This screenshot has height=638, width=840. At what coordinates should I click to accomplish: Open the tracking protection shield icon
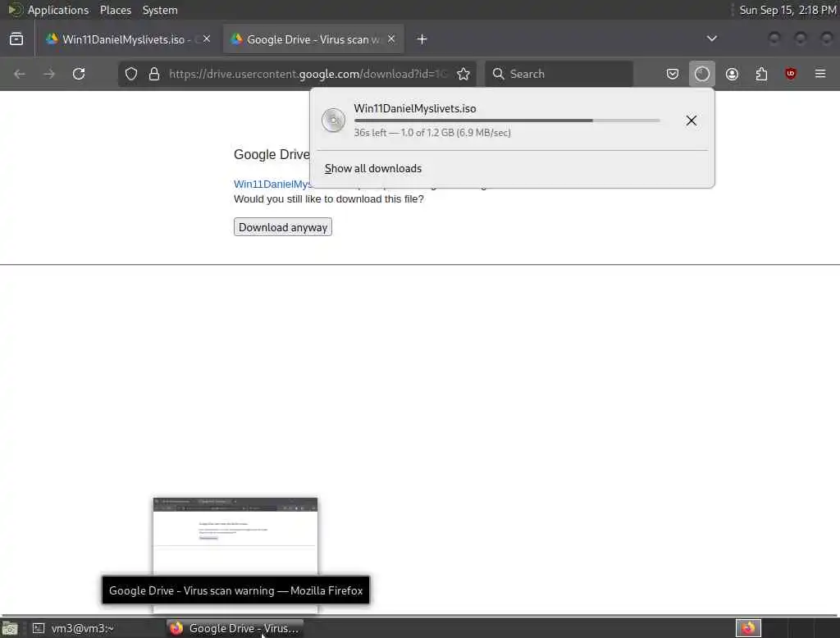pyautogui.click(x=131, y=74)
